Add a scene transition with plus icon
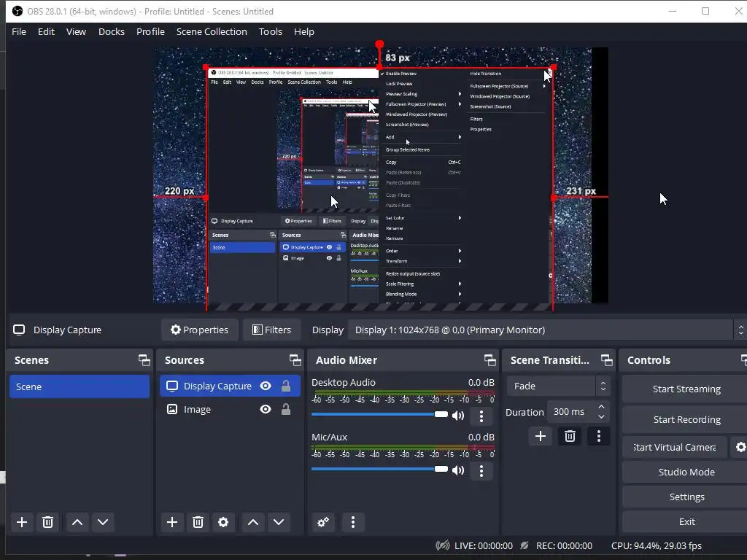 tap(541, 436)
